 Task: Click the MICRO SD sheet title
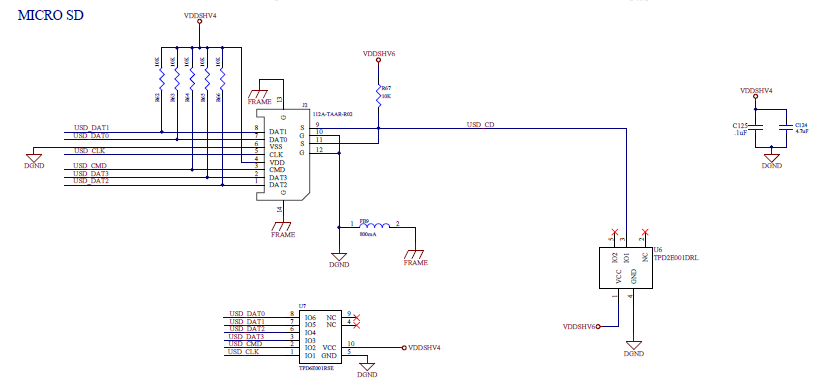[51, 15]
